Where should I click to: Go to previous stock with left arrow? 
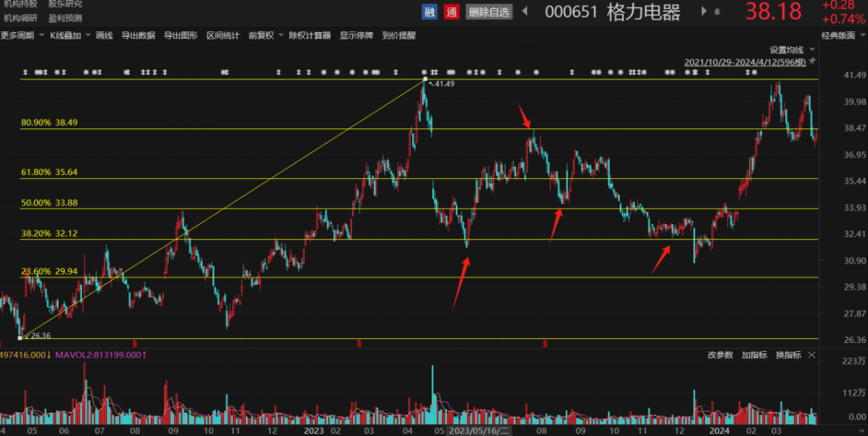[x=525, y=11]
